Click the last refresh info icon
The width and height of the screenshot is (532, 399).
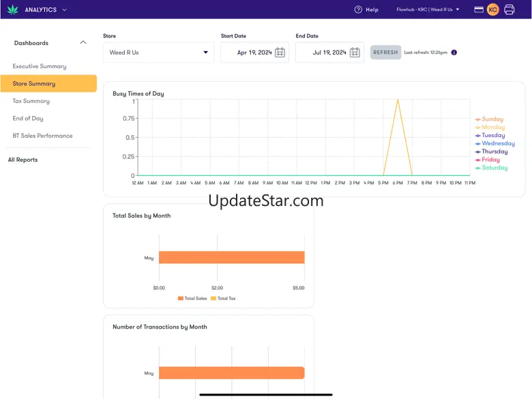coord(454,53)
